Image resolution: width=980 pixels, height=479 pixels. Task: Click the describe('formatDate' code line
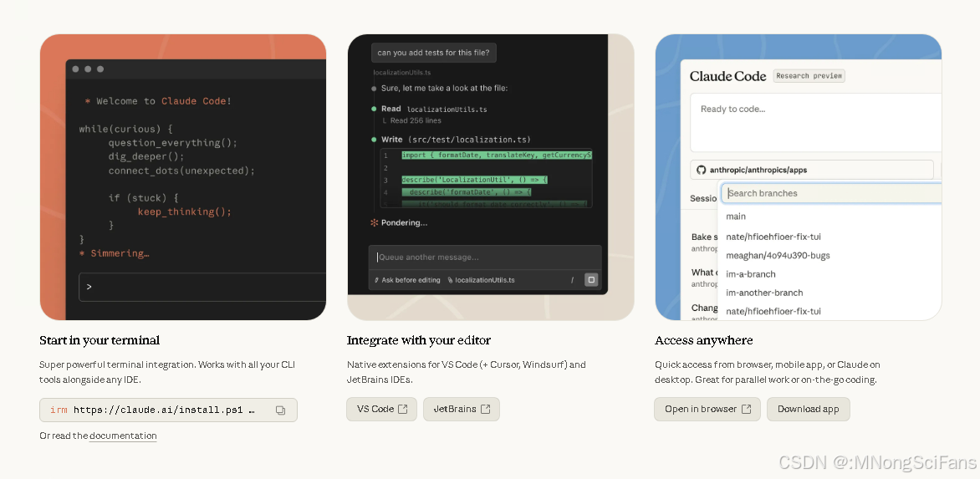tap(467, 191)
